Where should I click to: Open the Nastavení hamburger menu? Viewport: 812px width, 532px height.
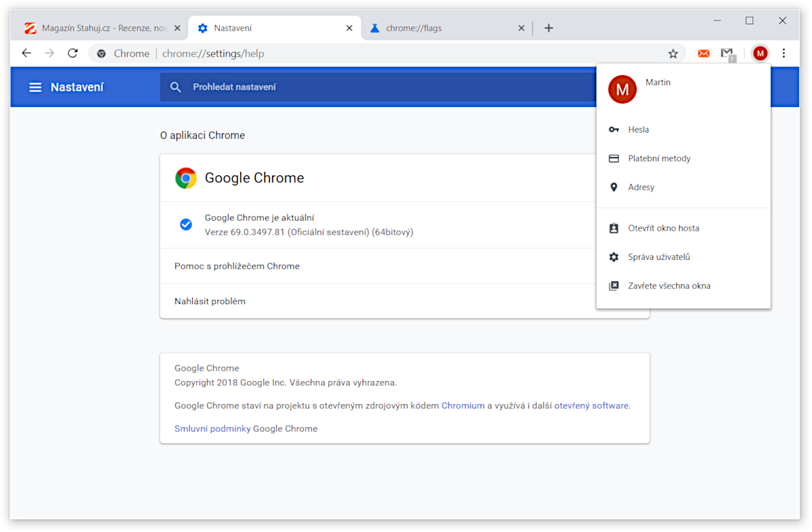point(35,87)
